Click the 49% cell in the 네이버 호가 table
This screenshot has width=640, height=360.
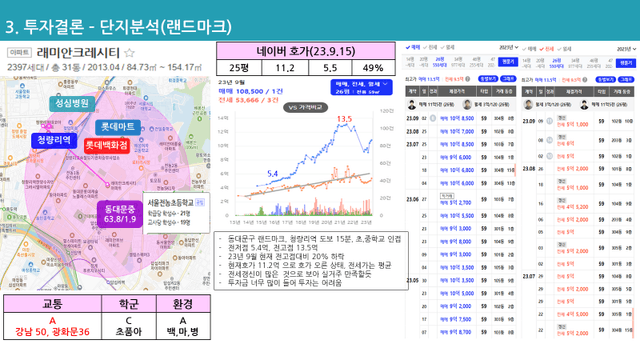[x=373, y=68]
